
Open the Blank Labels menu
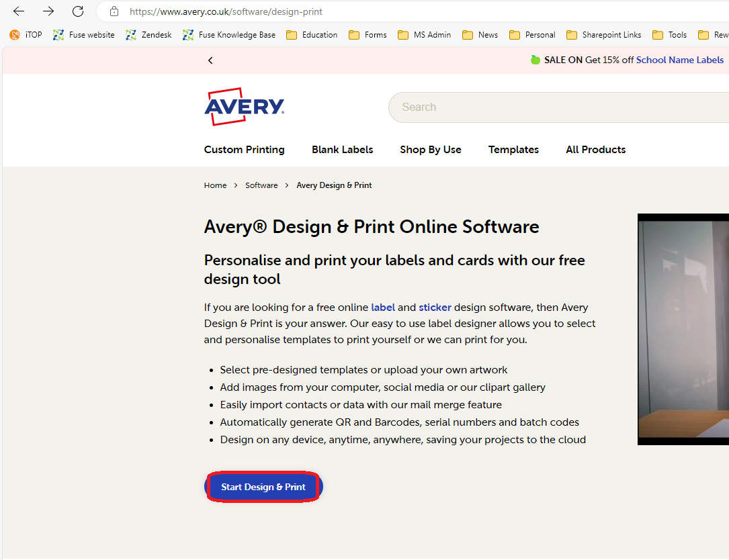(x=342, y=150)
